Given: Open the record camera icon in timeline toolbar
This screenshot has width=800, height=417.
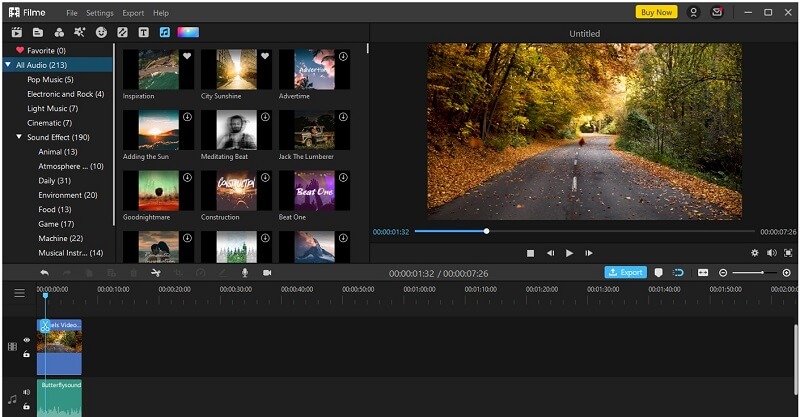Looking at the screenshot, I should (267, 273).
